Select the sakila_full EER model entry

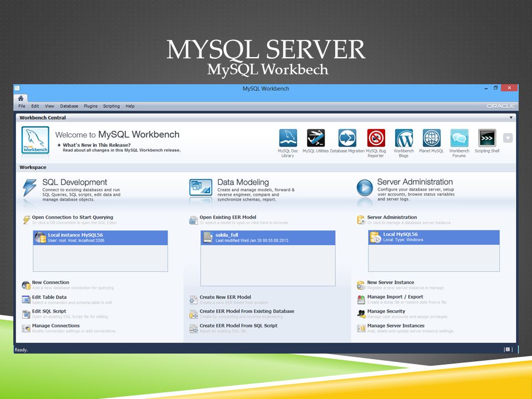click(x=268, y=238)
